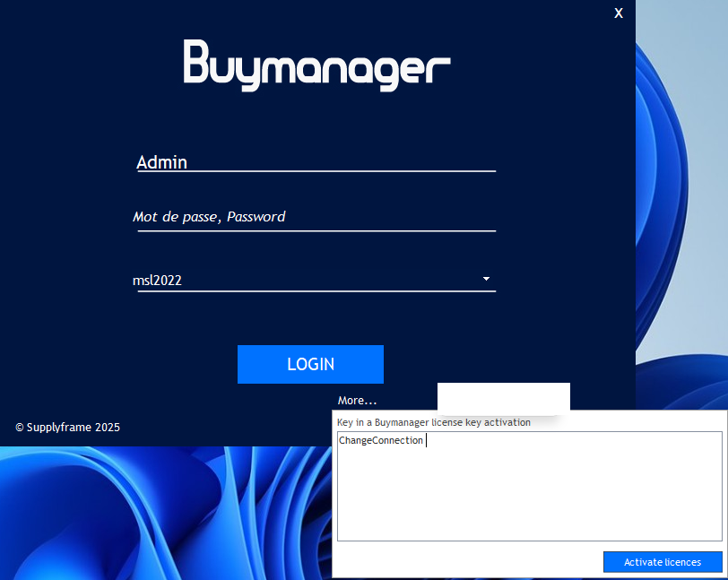Close the Buymanager login window
This screenshot has width=728, height=580.
[619, 13]
